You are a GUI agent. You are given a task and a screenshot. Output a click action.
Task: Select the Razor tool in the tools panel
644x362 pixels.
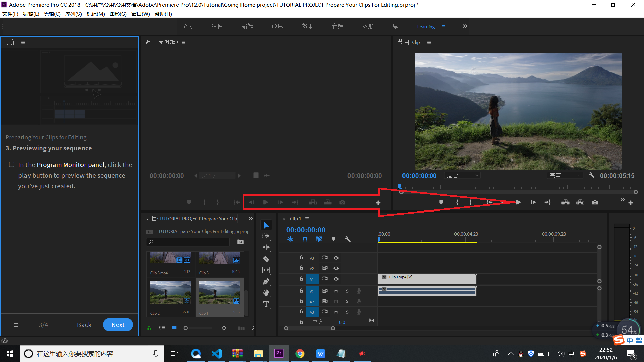pos(266,259)
